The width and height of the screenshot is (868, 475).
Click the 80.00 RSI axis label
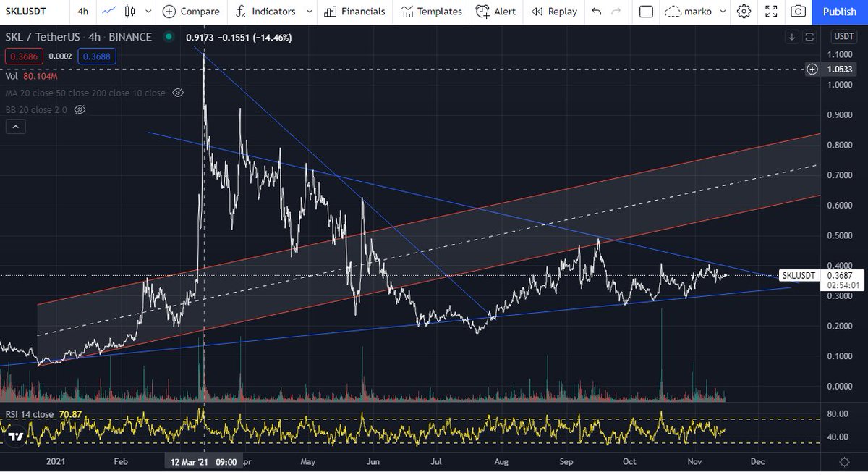click(837, 415)
